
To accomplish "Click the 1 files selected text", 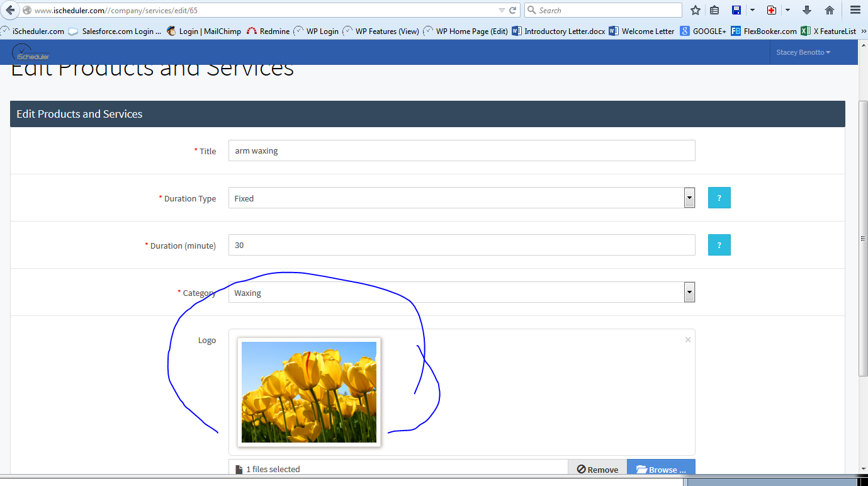I will [273, 469].
